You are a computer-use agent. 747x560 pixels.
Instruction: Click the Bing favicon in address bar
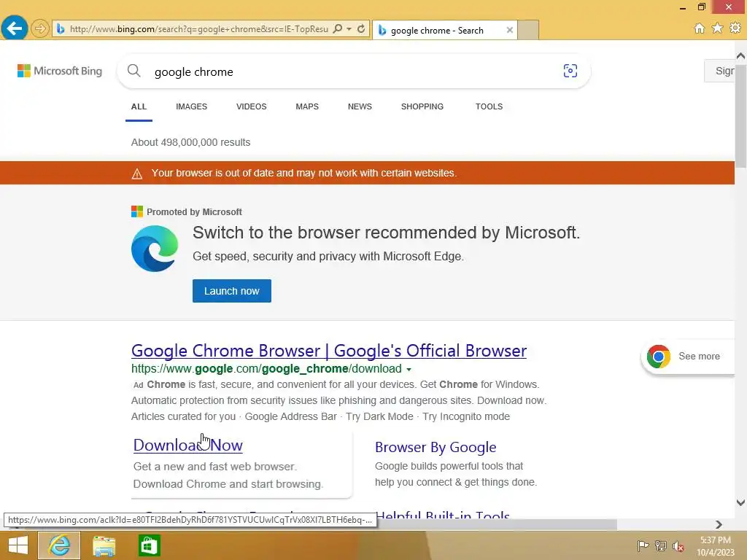point(61,29)
